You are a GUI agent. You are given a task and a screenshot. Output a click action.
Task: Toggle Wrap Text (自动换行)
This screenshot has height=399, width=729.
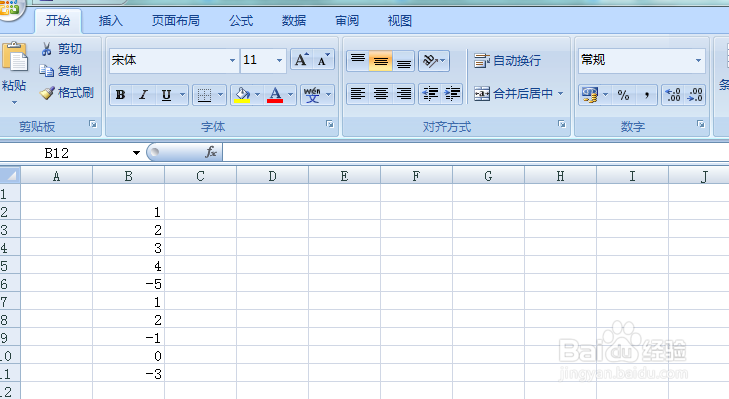point(507,60)
